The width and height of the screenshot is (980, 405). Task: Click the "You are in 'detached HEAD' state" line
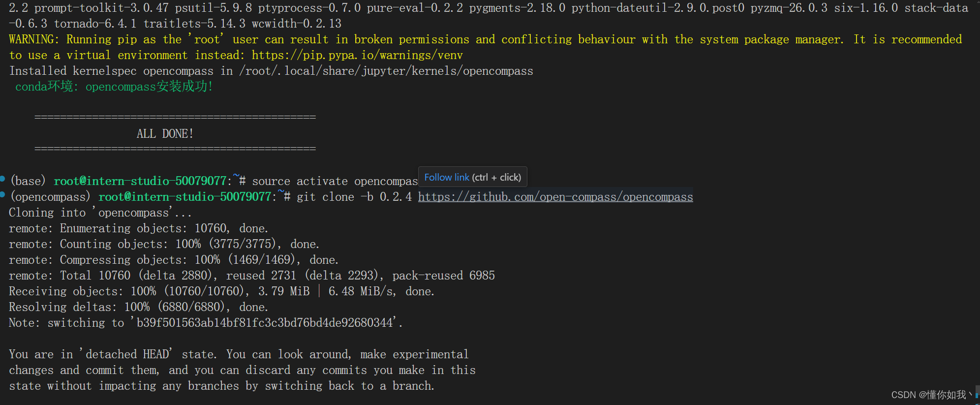[x=239, y=354]
